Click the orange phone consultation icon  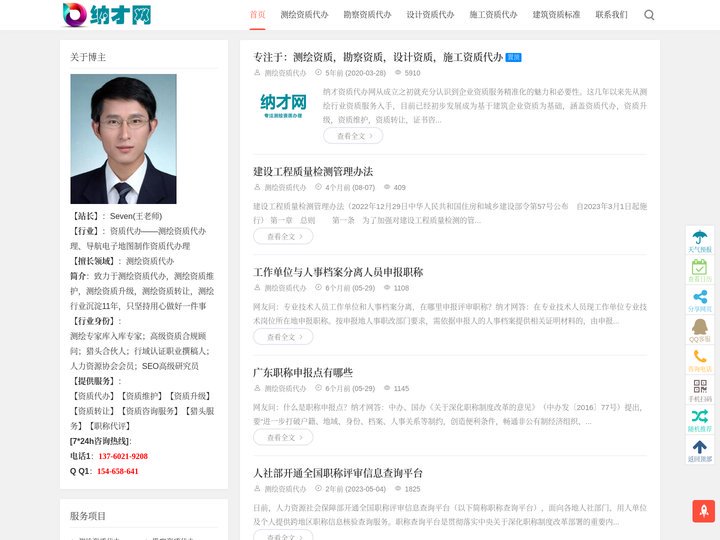click(699, 360)
